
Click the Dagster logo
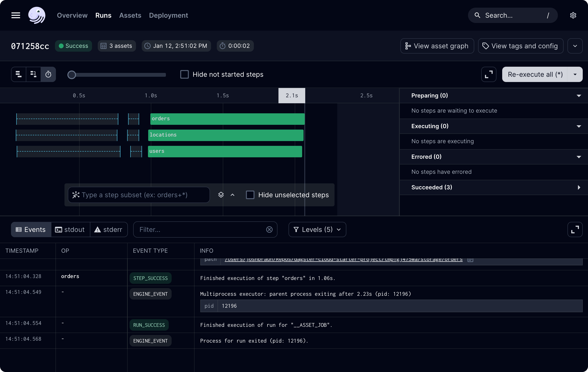(37, 15)
